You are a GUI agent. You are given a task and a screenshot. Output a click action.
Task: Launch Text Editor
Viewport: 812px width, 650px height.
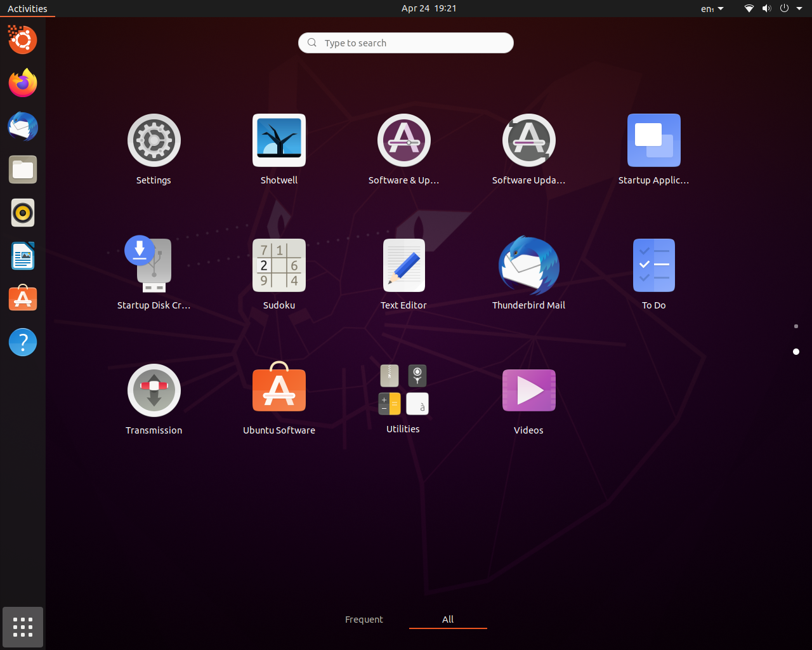tap(404, 275)
